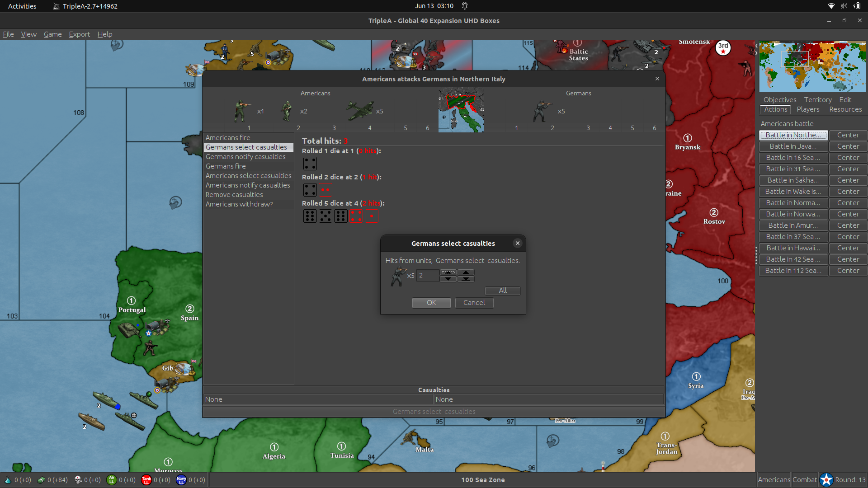The width and height of the screenshot is (868, 488).
Task: Select Battle in Java button
Action: point(793,146)
